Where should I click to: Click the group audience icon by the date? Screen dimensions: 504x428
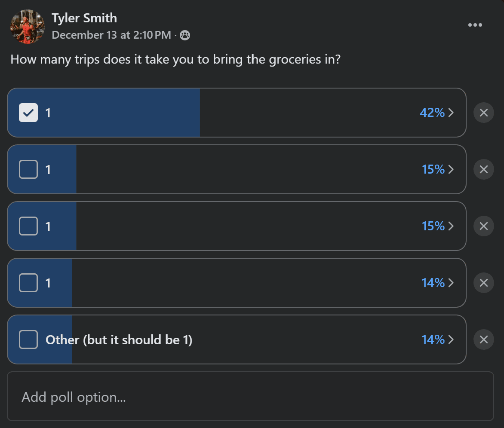(x=185, y=35)
